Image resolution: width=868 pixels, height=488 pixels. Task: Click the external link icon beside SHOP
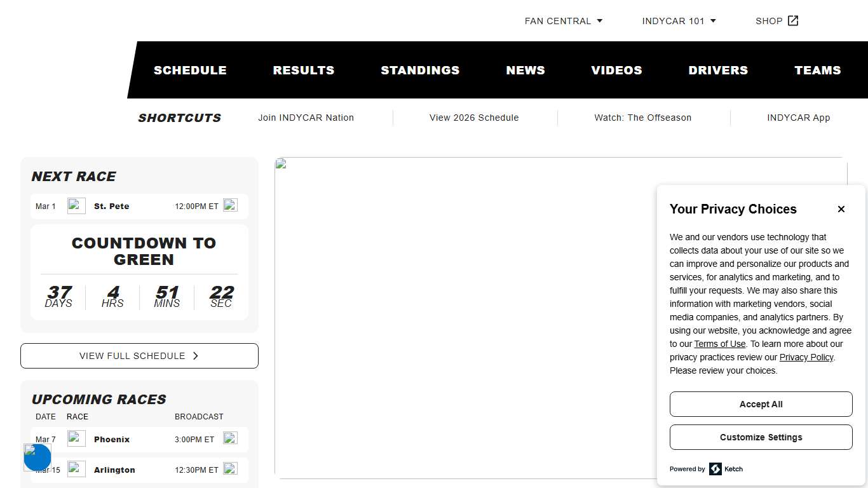pos(793,20)
